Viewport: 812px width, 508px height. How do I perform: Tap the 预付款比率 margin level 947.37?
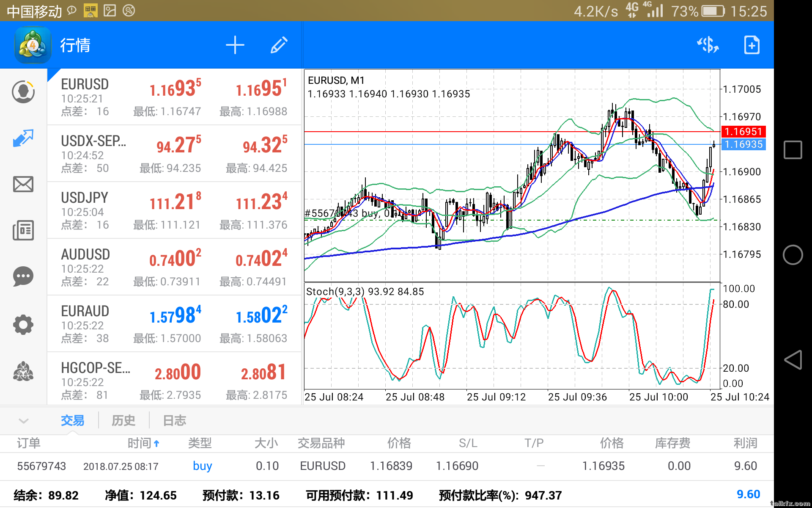click(x=543, y=495)
